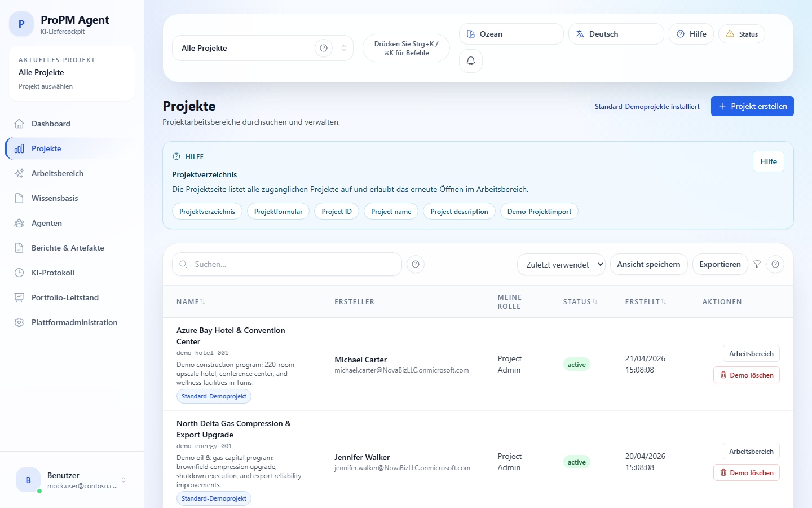Open the Deutsch language dropdown
Image resolution: width=812 pixels, height=508 pixels.
tap(616, 34)
